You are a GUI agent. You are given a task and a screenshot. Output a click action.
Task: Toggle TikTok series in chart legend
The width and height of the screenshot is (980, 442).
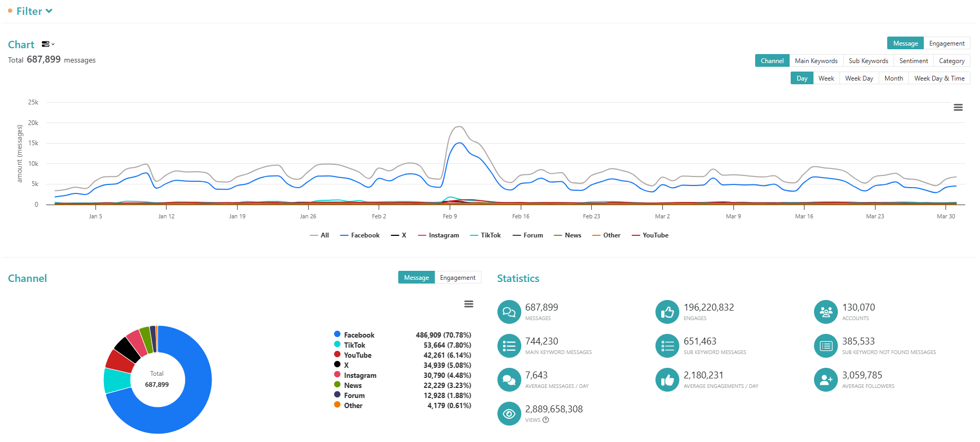[485, 235]
